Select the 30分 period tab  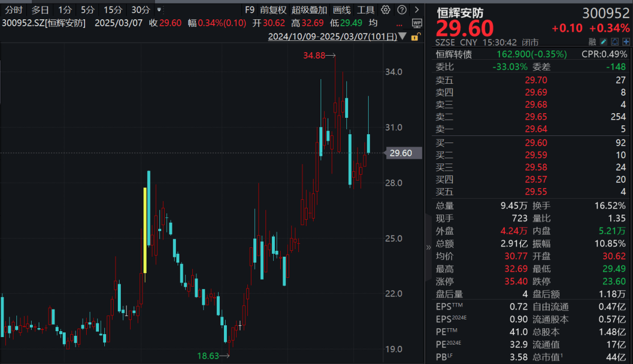click(141, 10)
